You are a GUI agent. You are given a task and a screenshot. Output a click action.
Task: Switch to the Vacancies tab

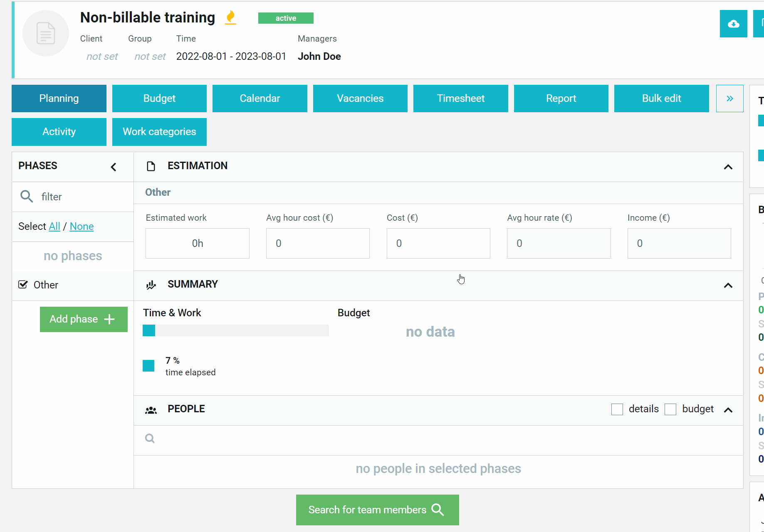pyautogui.click(x=360, y=99)
